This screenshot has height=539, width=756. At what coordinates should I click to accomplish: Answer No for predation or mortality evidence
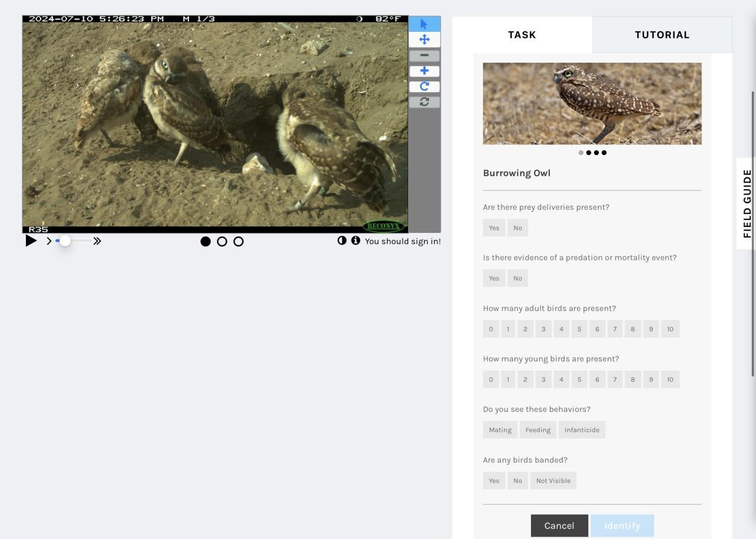point(517,278)
